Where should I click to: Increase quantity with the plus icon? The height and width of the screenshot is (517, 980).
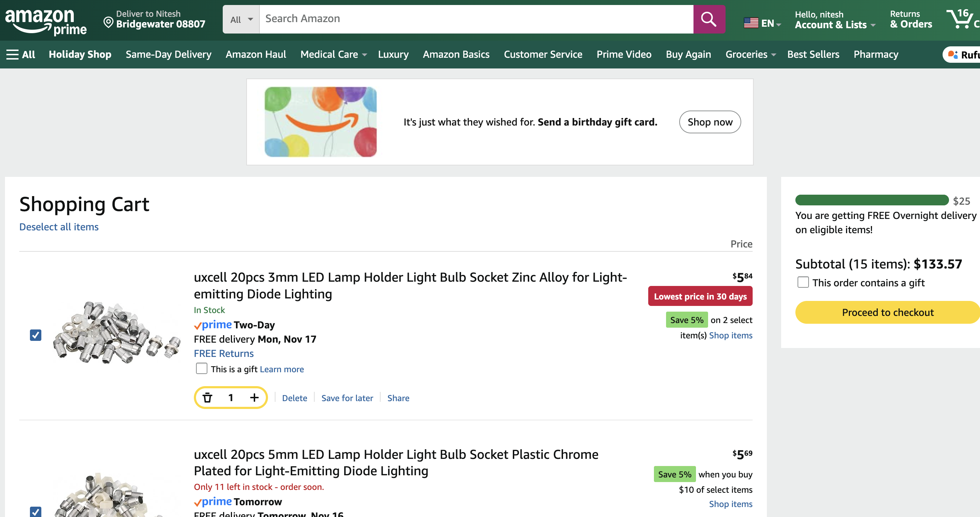[x=254, y=398]
